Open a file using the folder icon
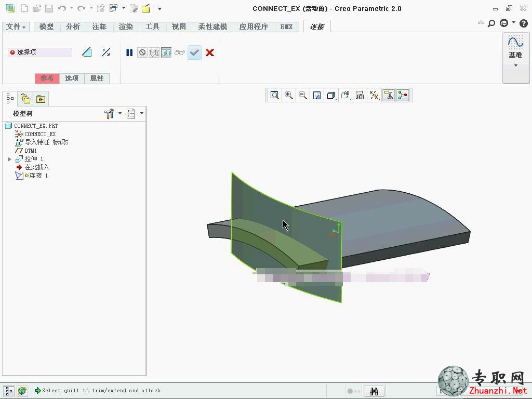The width and height of the screenshot is (532, 399). tap(37, 8)
